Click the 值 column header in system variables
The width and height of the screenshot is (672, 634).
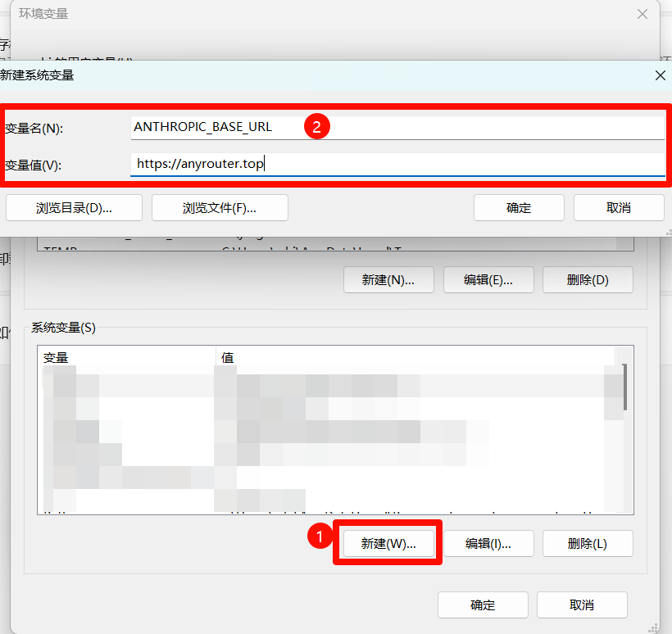click(x=415, y=357)
